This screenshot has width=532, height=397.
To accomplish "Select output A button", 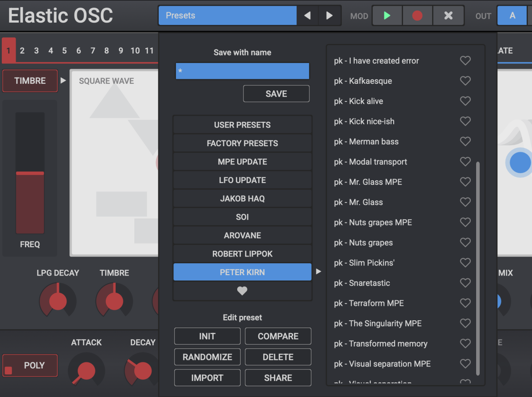I will (512, 16).
